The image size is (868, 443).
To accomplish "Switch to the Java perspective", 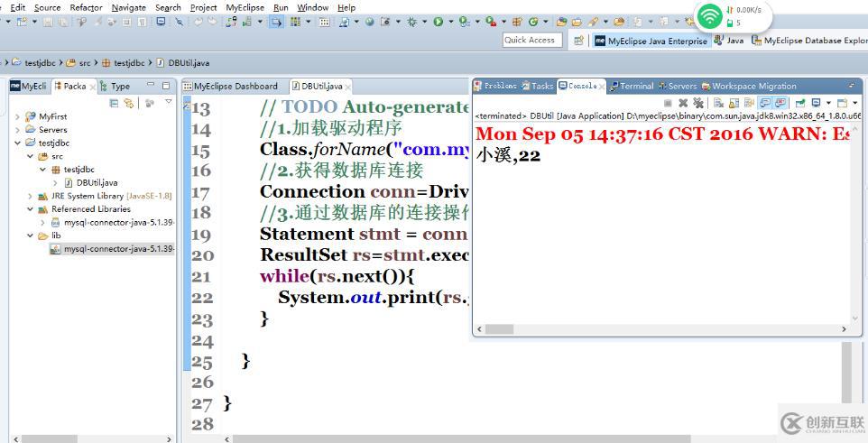I will point(729,41).
